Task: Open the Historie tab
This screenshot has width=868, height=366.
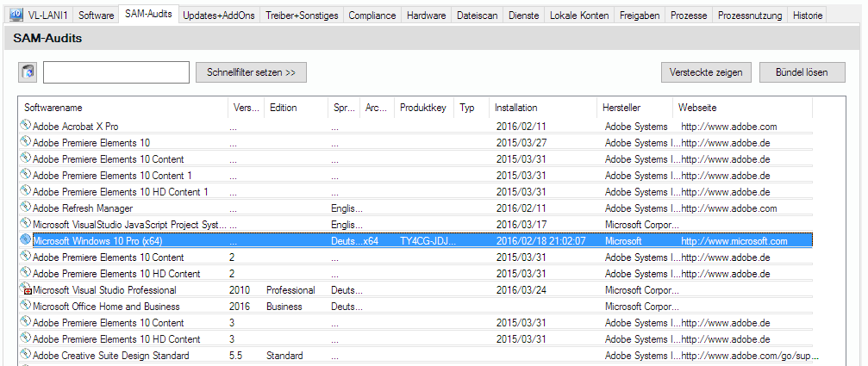Action: pyautogui.click(x=807, y=15)
